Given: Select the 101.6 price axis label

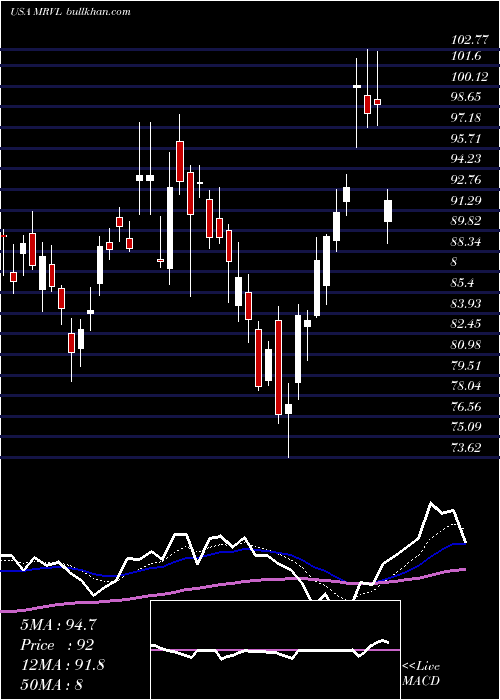Looking at the screenshot, I should pos(467,56).
